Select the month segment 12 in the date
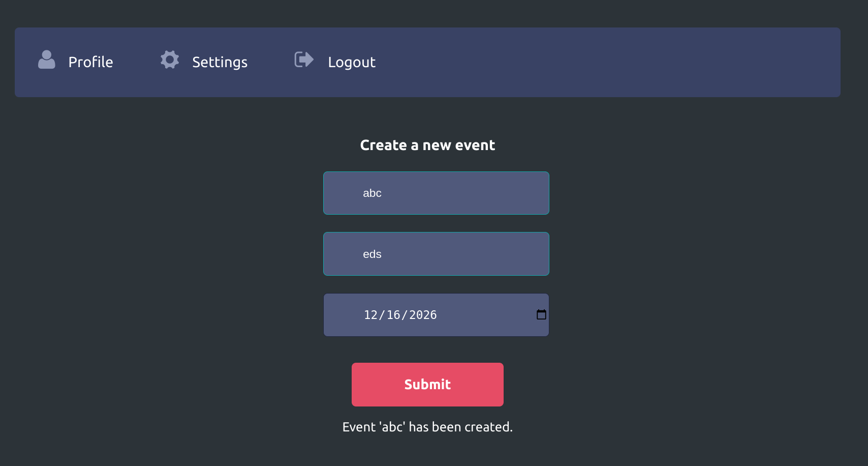Screen dimensions: 868x466 coord(370,315)
